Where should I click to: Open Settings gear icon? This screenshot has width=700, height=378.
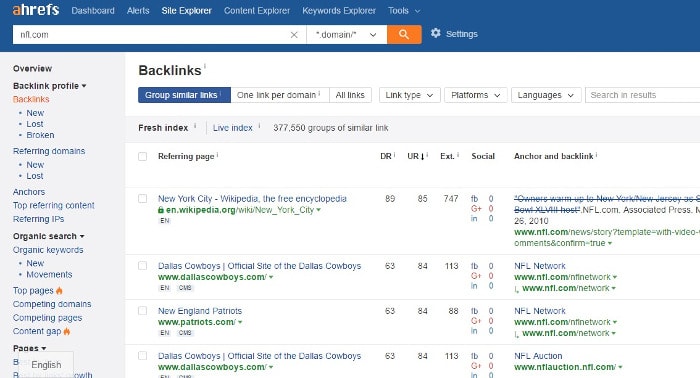pos(436,33)
